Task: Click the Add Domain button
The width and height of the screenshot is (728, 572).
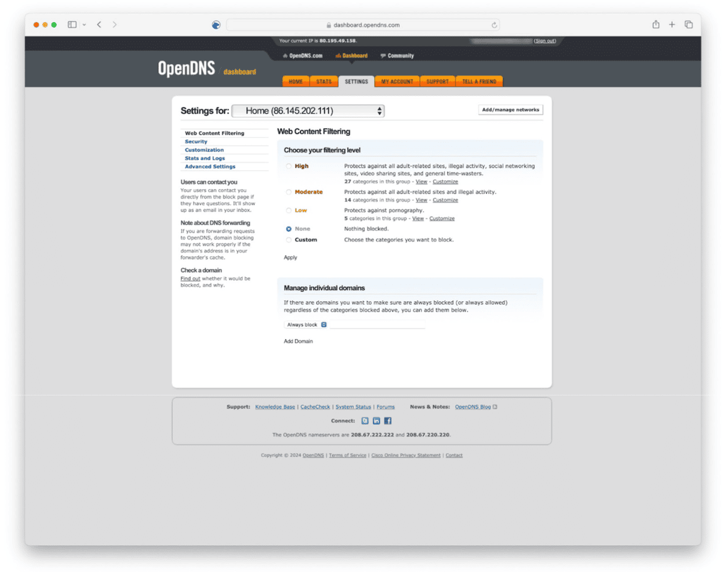Action: (298, 341)
